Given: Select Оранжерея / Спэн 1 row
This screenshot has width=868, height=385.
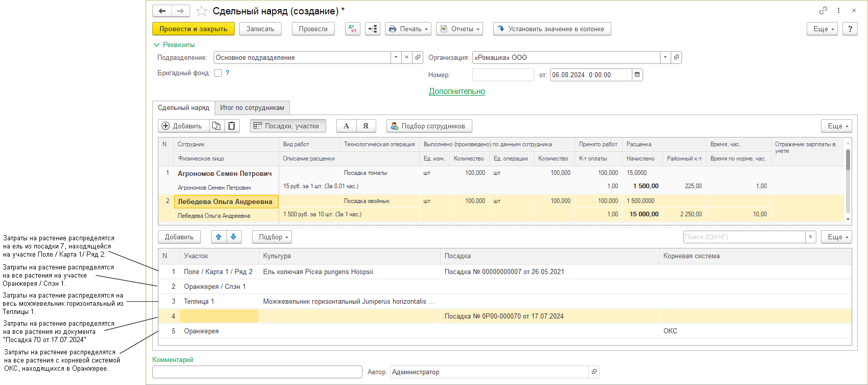Looking at the screenshot, I should 505,286.
